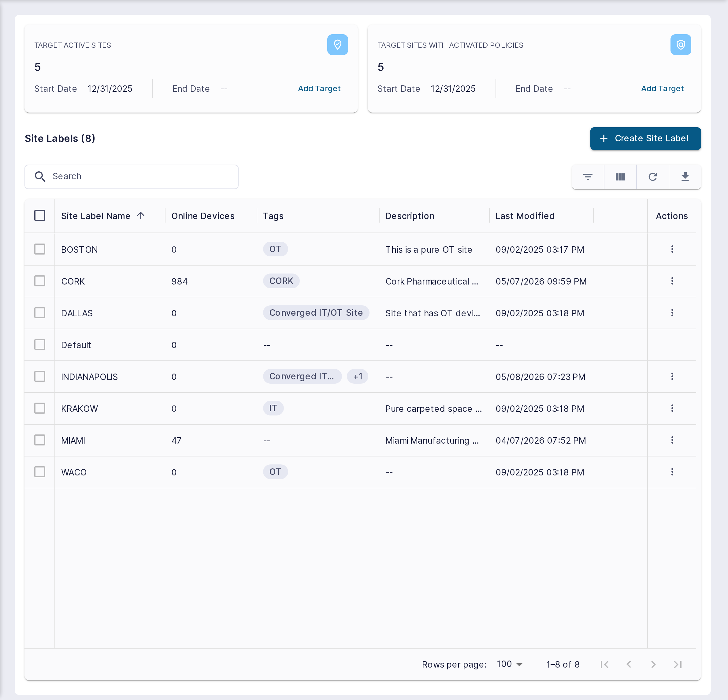Open actions menu for MIAMI row
Image resolution: width=728 pixels, height=700 pixels.
(672, 440)
